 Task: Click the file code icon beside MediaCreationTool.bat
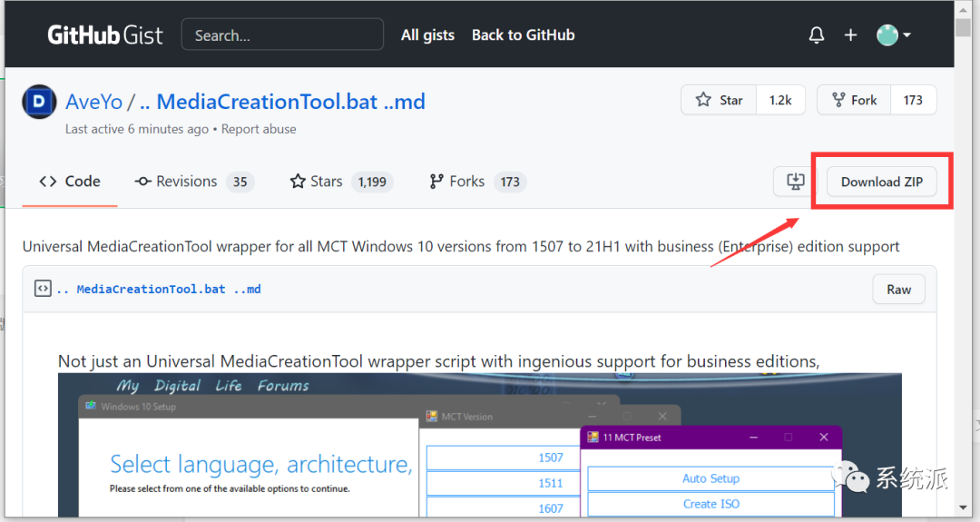click(43, 288)
